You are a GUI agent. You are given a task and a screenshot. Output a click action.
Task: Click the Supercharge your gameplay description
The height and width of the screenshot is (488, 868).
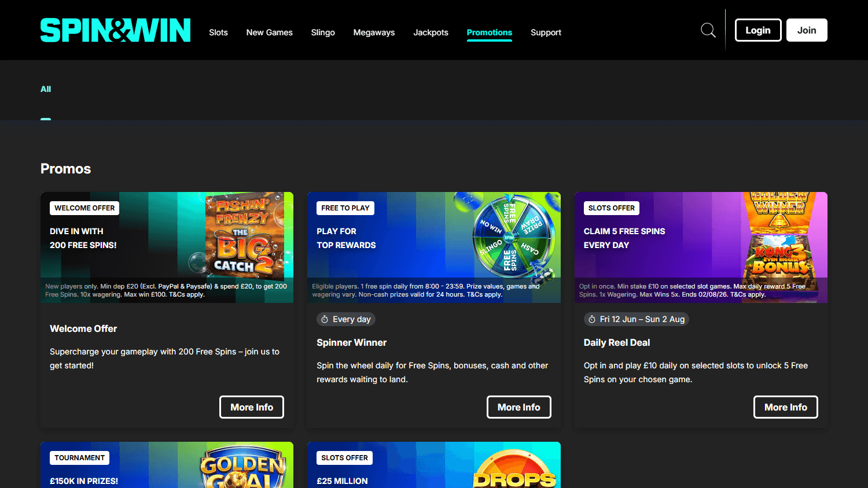[165, 358]
